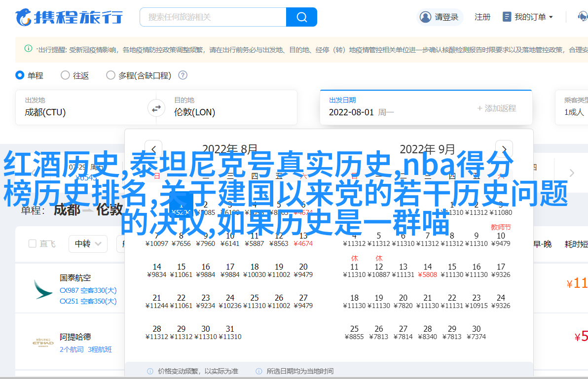The height and width of the screenshot is (379, 588).
Task: Open flight CX987 空客330 link
Action: coord(88,290)
